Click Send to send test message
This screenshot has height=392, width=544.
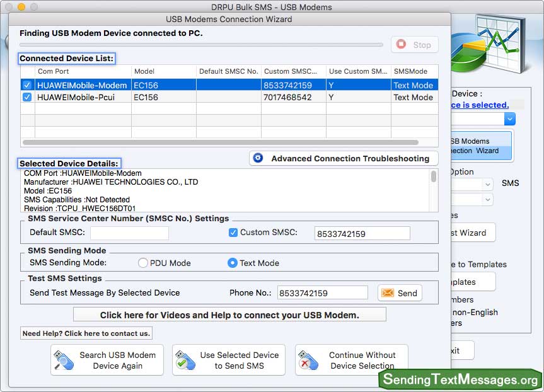(x=400, y=293)
